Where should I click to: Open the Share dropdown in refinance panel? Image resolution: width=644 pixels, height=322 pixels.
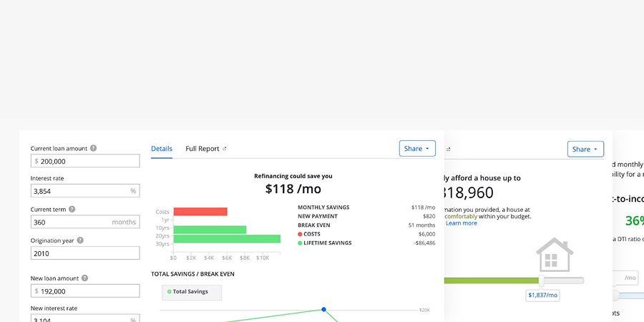pos(417,149)
